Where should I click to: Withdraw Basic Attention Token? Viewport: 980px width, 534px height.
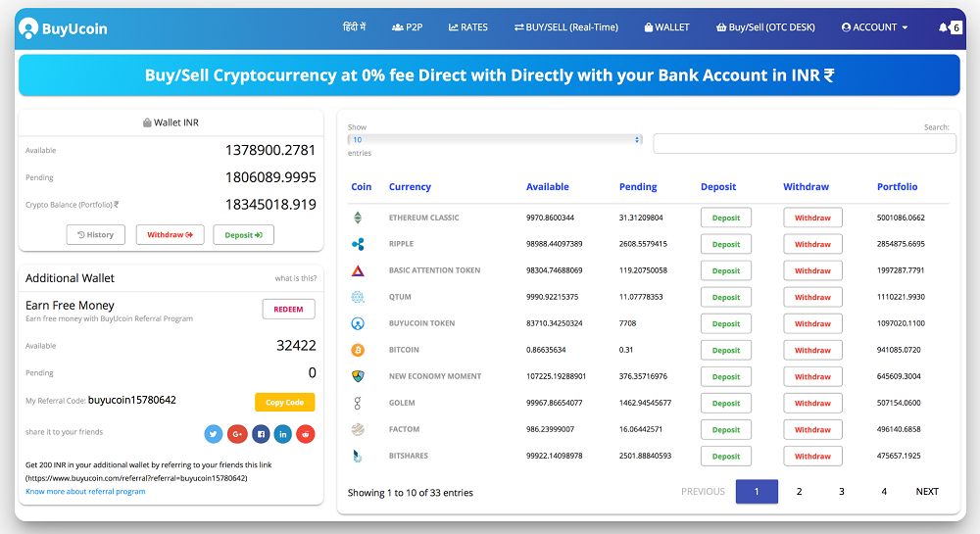(812, 270)
